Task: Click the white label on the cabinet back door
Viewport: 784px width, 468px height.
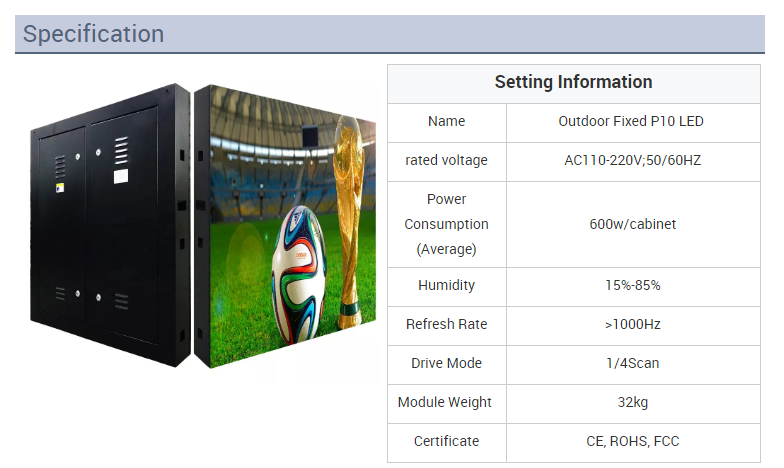Action: click(120, 176)
